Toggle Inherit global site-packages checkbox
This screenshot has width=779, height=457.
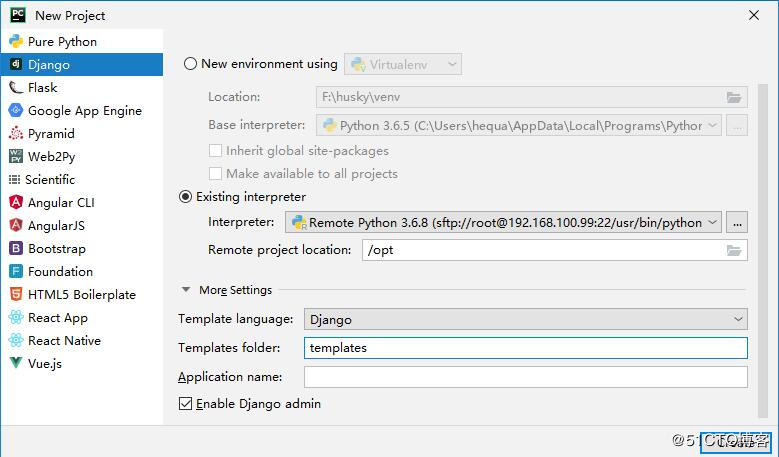point(215,151)
